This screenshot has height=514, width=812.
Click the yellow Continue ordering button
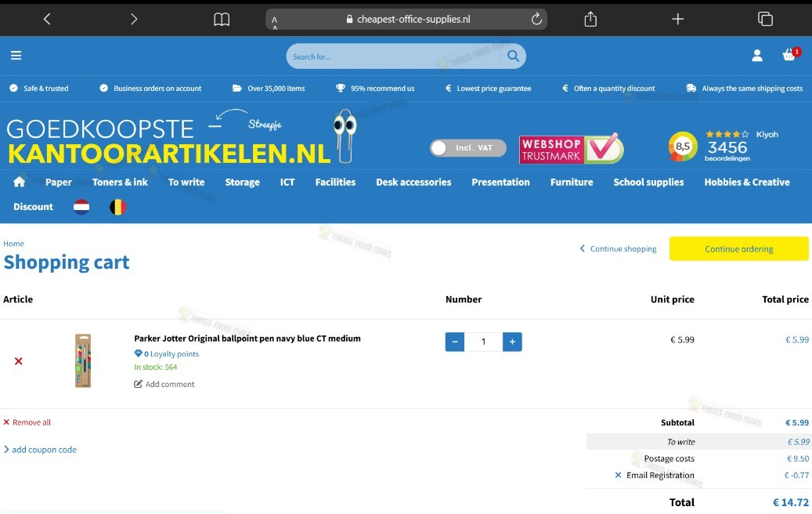tap(739, 248)
